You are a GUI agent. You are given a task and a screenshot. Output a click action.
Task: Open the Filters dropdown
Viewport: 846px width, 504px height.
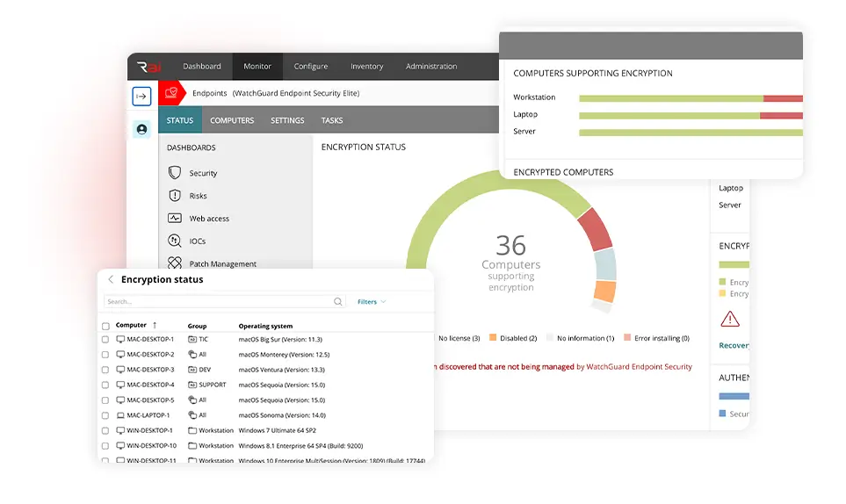pyautogui.click(x=372, y=302)
